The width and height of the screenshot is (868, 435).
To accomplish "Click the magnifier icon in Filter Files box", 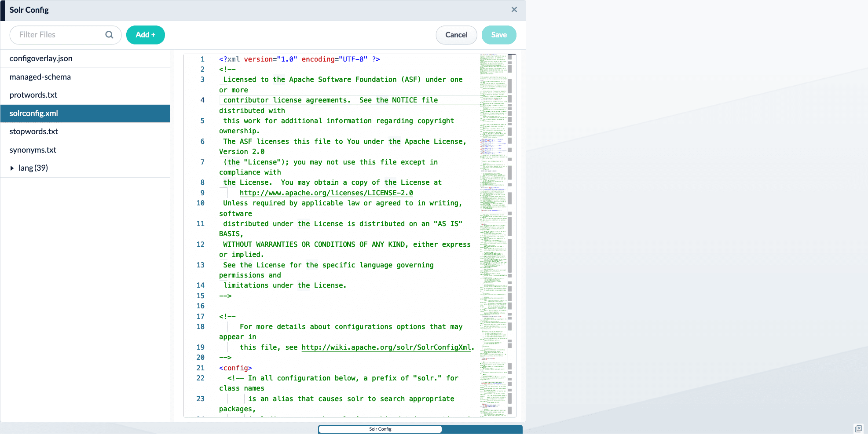I will (x=109, y=35).
